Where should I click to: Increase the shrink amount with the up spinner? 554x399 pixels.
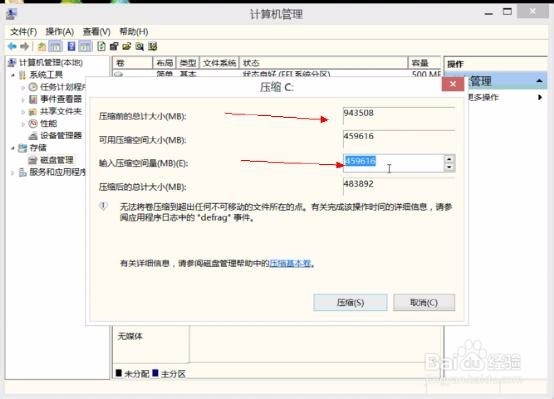tap(449, 159)
